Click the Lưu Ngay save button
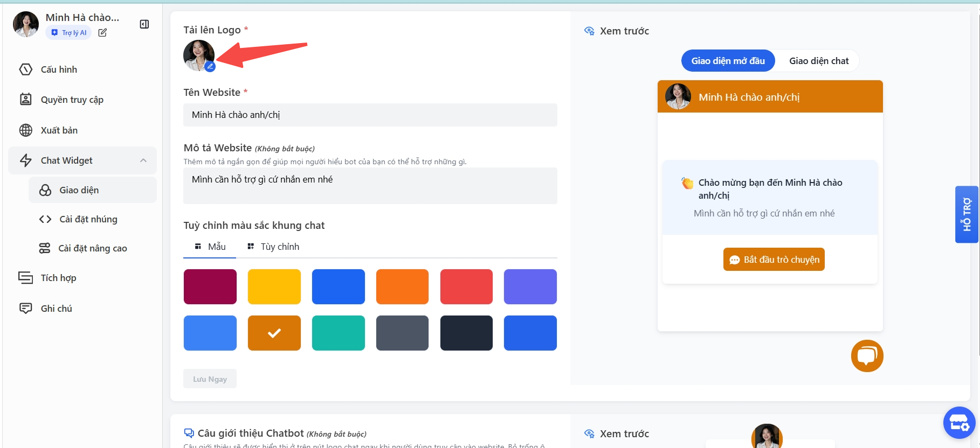Image resolution: width=980 pixels, height=448 pixels. coord(210,379)
